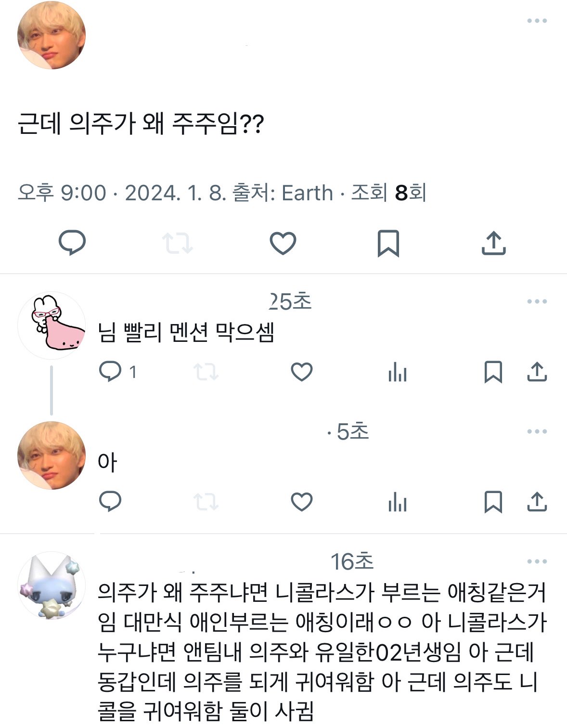Like the '님 빨리 멘션 막으셈' reply
The height and width of the screenshot is (728, 567).
point(302,372)
